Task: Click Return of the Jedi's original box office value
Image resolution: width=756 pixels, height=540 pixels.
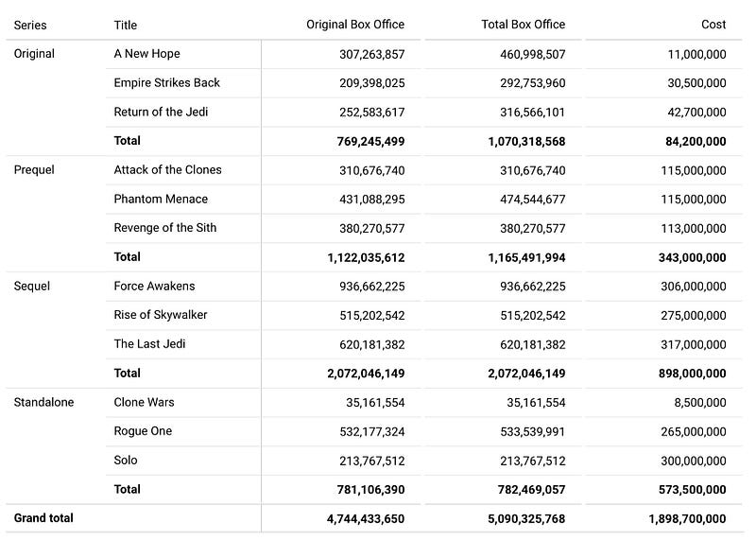Action: [371, 113]
